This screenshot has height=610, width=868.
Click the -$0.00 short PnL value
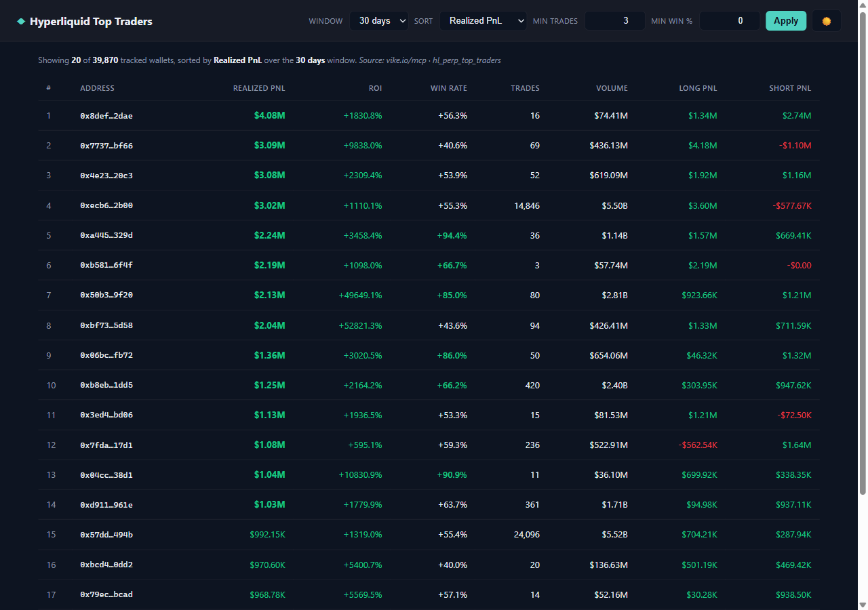coord(800,265)
